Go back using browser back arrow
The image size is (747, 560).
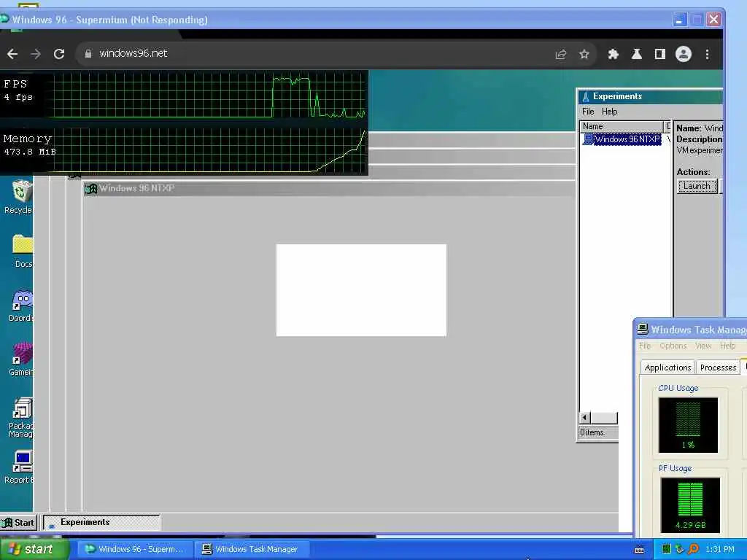point(12,54)
